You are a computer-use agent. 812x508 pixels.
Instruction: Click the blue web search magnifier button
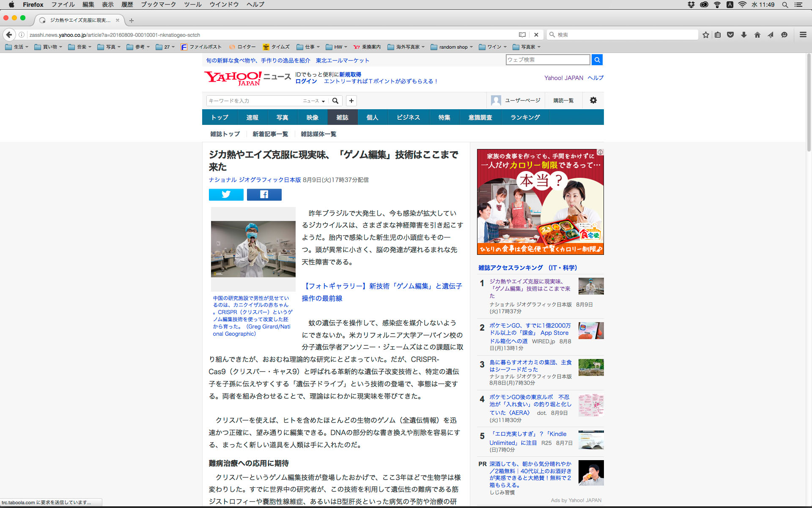point(597,60)
